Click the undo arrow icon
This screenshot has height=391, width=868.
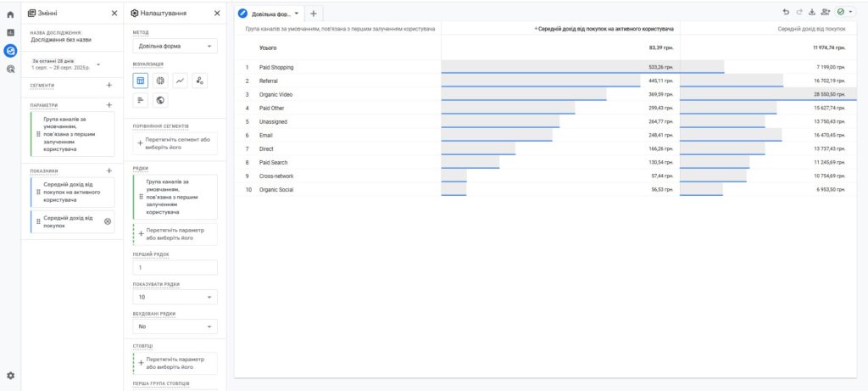coord(786,13)
